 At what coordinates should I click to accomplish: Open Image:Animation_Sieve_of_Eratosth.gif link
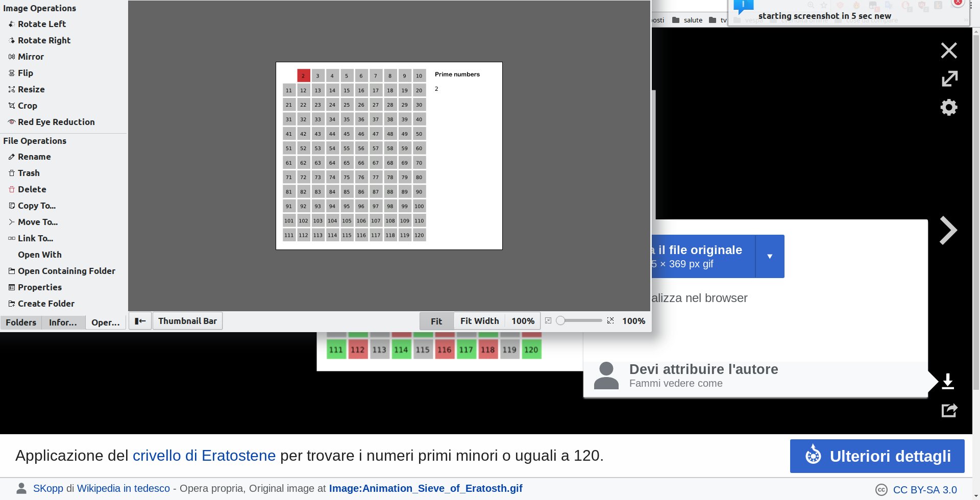(426, 488)
